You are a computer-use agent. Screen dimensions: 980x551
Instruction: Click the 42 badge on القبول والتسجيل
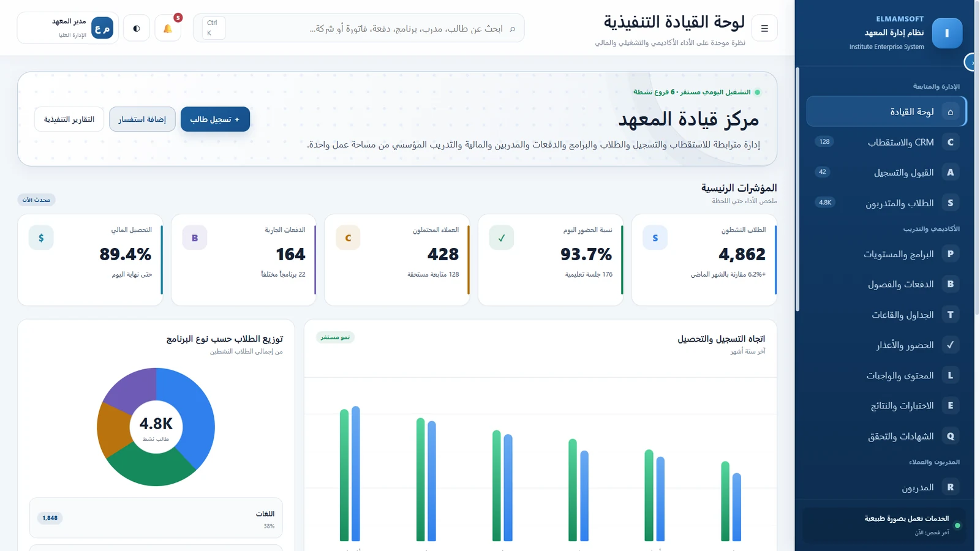point(823,171)
